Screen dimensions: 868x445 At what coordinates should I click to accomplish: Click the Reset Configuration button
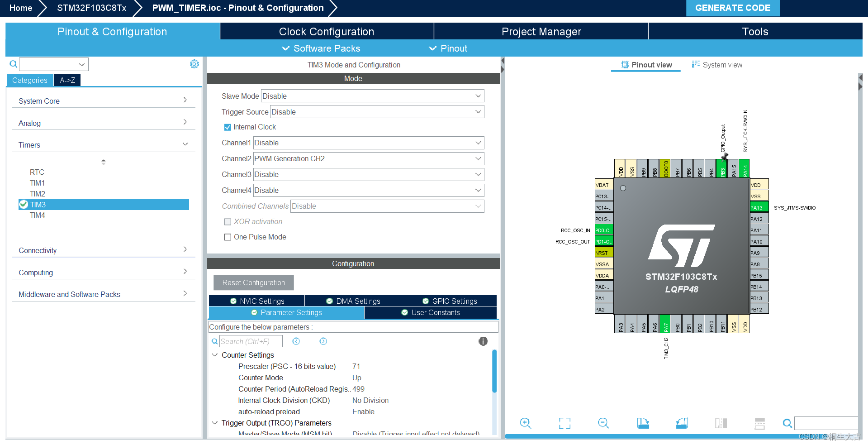(x=254, y=282)
